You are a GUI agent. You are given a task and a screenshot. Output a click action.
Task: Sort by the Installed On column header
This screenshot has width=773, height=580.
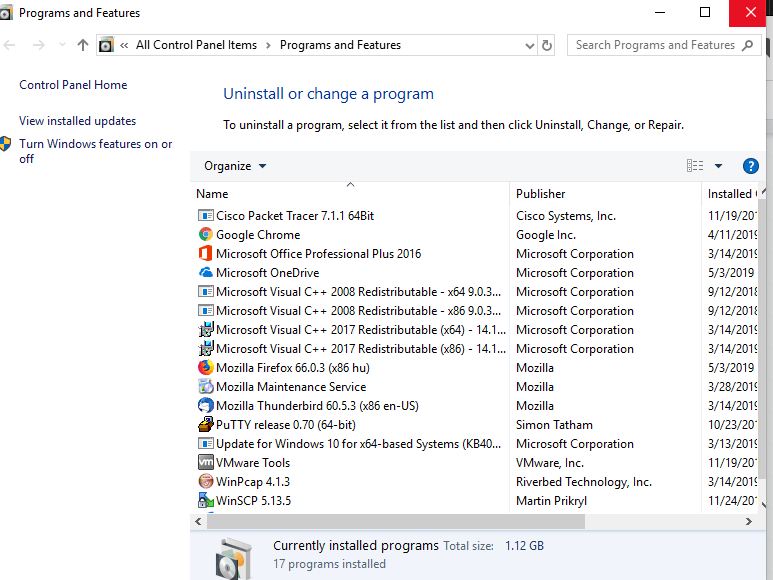(730, 194)
